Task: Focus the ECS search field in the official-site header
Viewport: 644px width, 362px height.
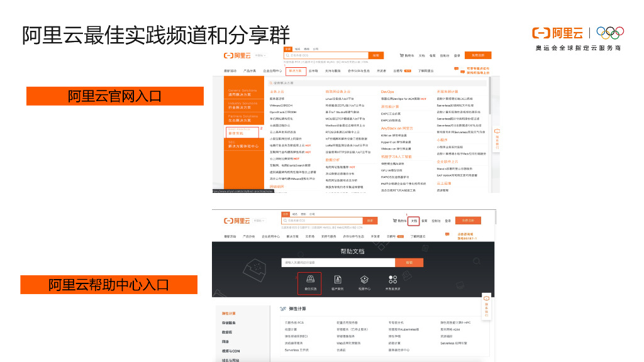Action: pos(326,55)
